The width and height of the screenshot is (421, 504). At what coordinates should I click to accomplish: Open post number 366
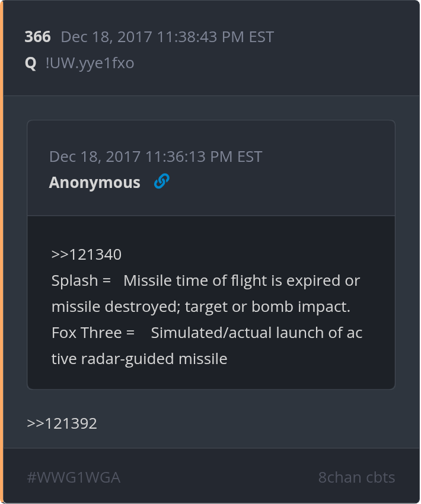click(x=37, y=37)
